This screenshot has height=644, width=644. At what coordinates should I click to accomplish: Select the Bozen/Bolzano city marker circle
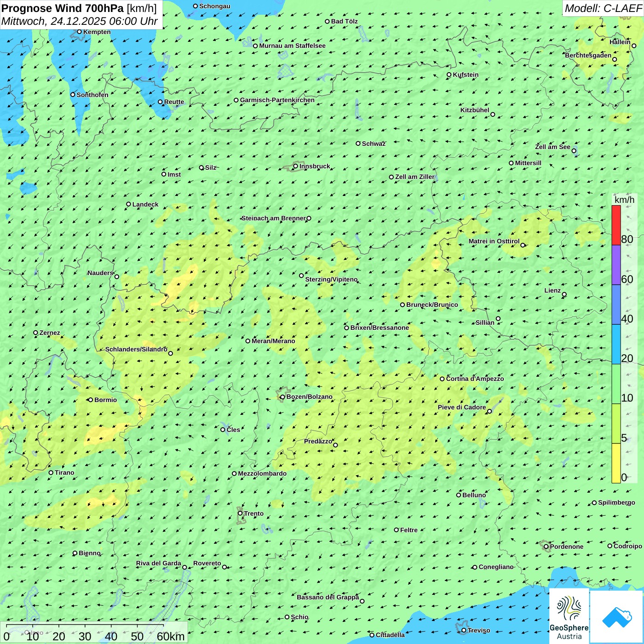pos(282,397)
